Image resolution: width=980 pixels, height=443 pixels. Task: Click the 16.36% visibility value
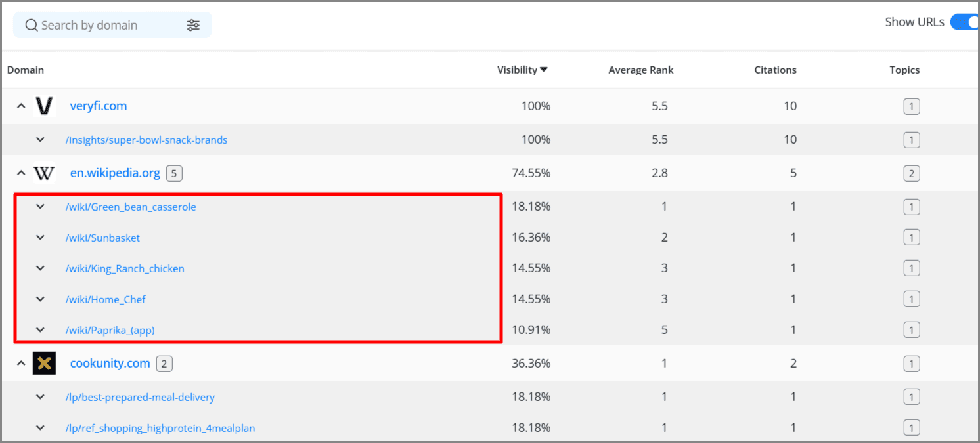click(x=531, y=238)
